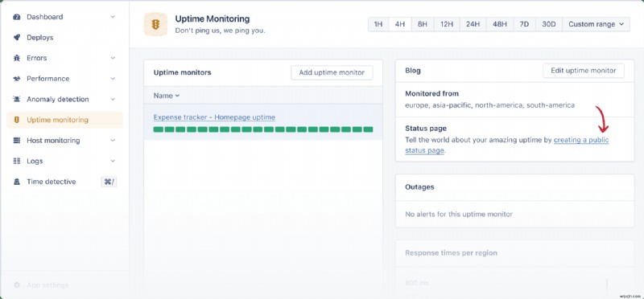The image size is (644, 299).
Task: Click the Logs list icon
Action: coord(17,161)
